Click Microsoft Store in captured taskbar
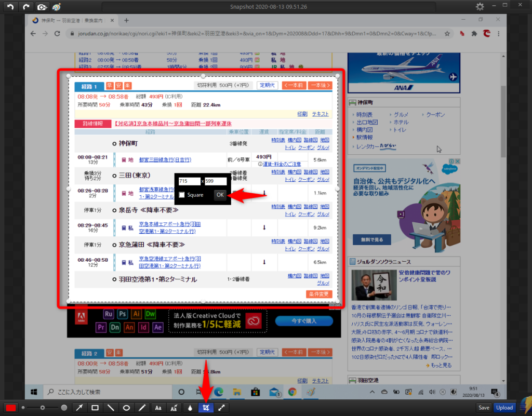The height and width of the screenshot is (416, 532). point(255,392)
